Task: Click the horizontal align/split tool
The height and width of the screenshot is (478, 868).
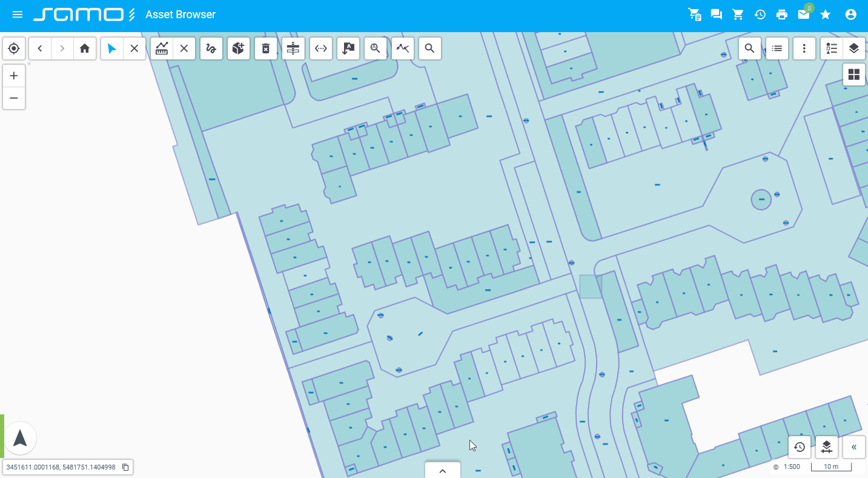Action: [x=293, y=48]
